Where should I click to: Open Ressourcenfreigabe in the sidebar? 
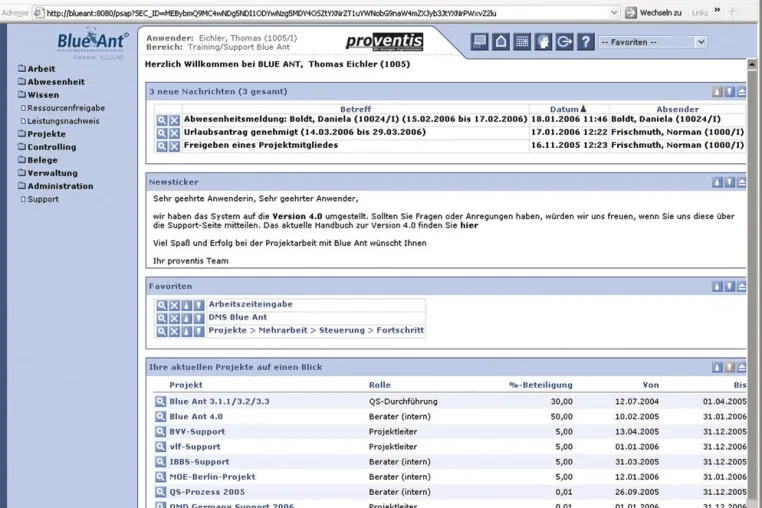click(x=63, y=108)
